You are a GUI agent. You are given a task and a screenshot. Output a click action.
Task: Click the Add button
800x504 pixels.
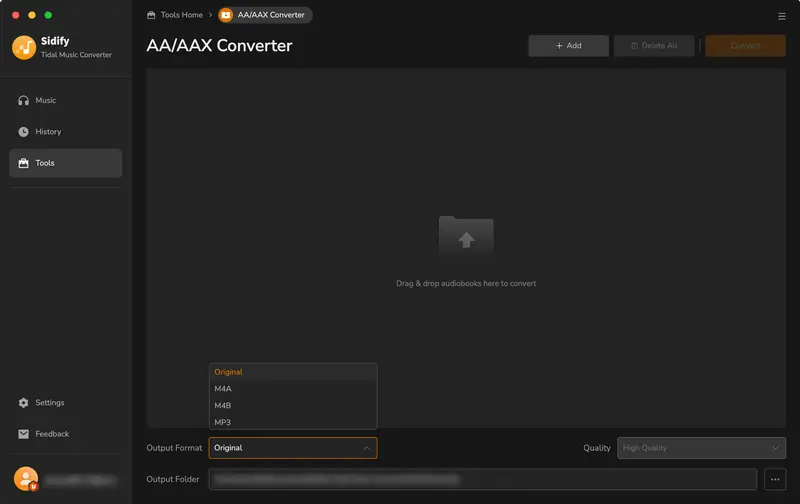click(568, 45)
